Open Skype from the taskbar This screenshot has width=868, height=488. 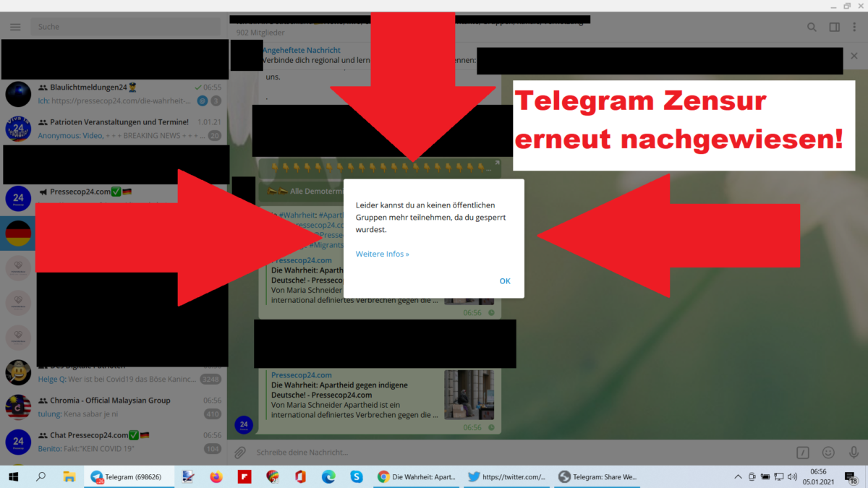point(357,476)
